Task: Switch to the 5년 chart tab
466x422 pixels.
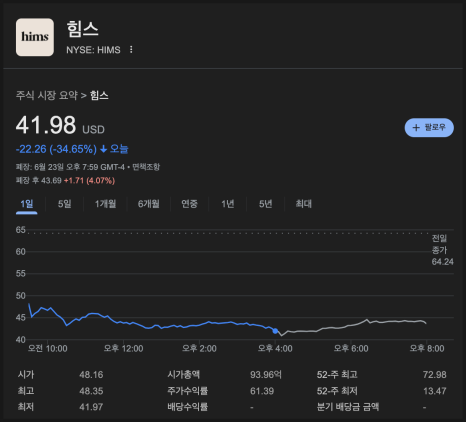Action: pyautogui.click(x=266, y=204)
